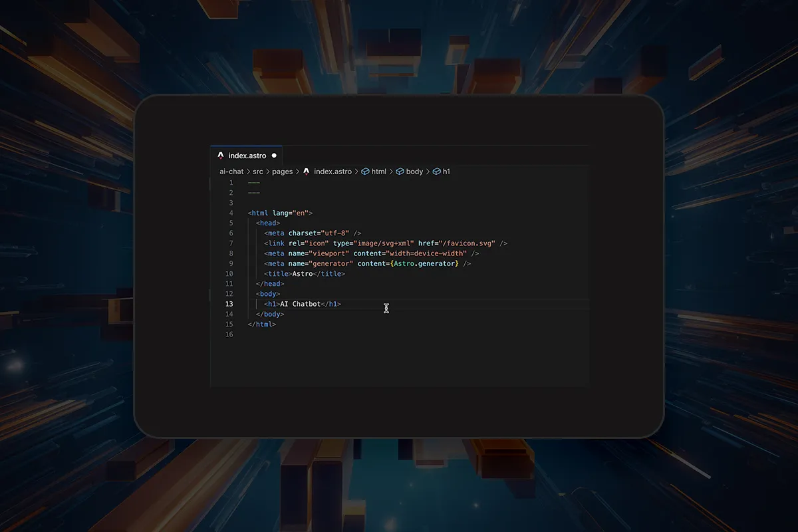Open the body breadcrumb symbol
798x532 pixels.
coord(410,172)
